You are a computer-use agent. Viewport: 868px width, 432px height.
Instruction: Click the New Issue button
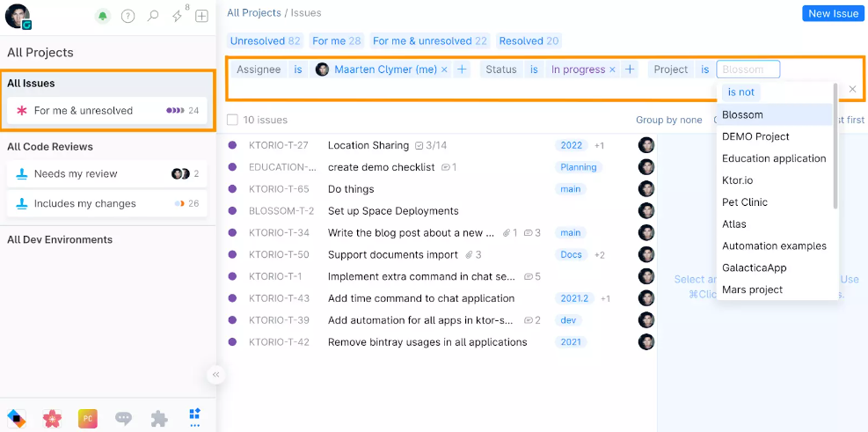(832, 13)
